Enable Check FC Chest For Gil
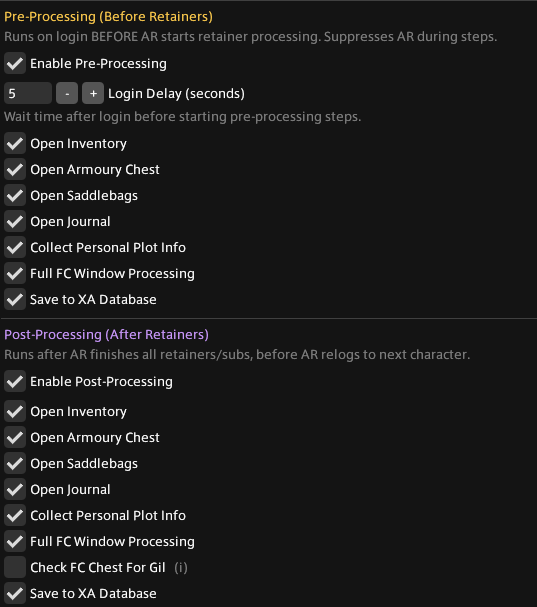The height and width of the screenshot is (607, 537). (15, 567)
